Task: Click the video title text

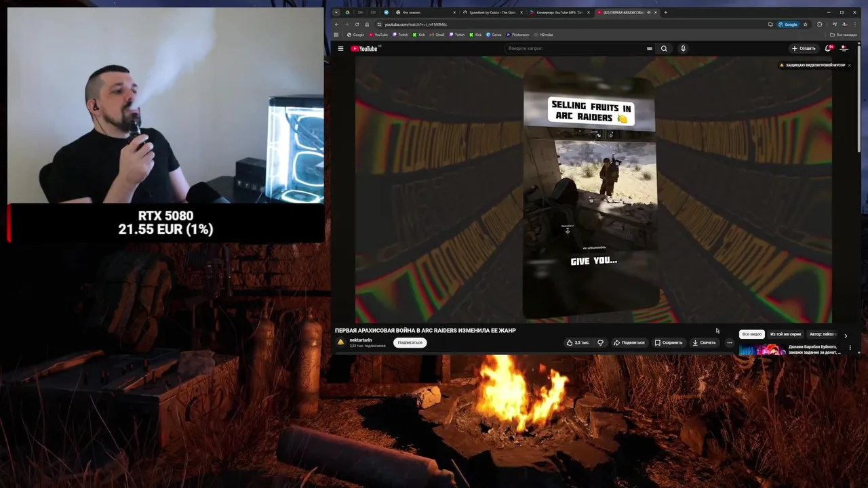Action: point(425,330)
